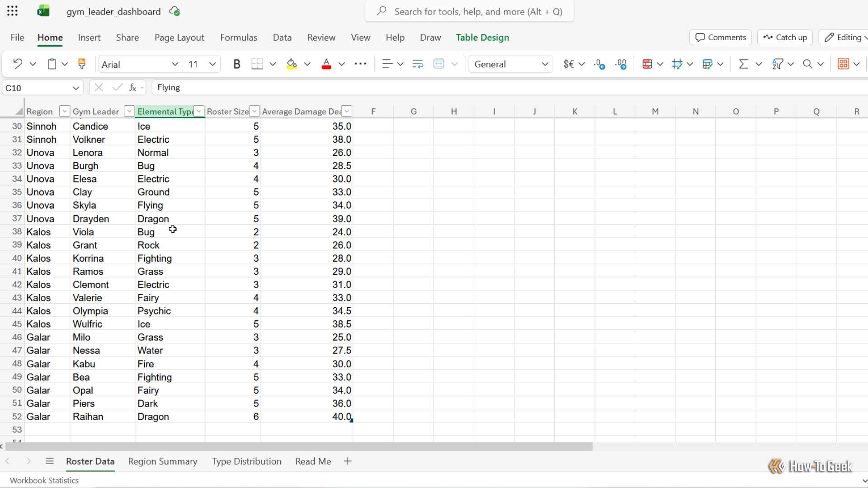The width and height of the screenshot is (868, 488).
Task: Click the insert function fx icon
Action: (x=132, y=88)
